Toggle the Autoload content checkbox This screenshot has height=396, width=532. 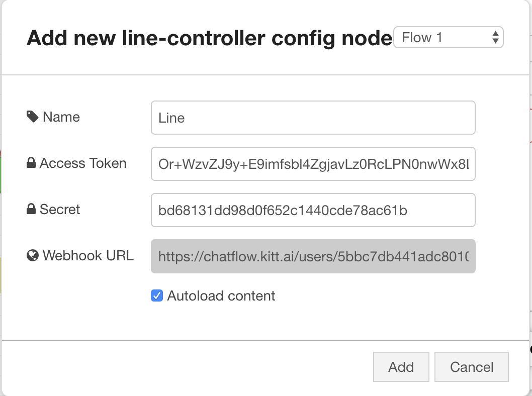(x=157, y=295)
